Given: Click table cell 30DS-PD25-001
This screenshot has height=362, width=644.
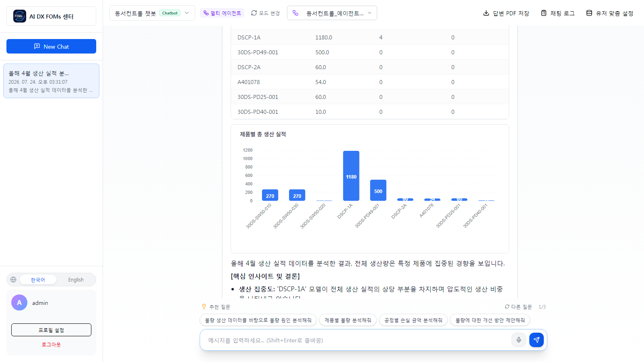Looking at the screenshot, I should [258, 97].
